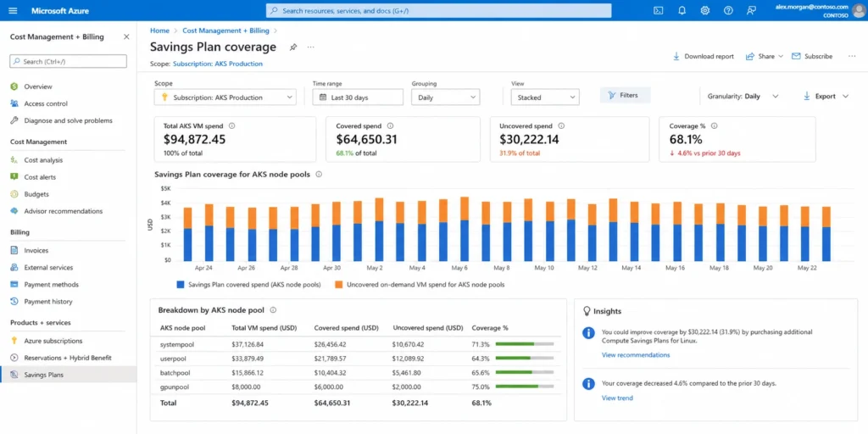Image resolution: width=868 pixels, height=434 pixels.
Task: Click batchpool row name
Action: [174, 373]
